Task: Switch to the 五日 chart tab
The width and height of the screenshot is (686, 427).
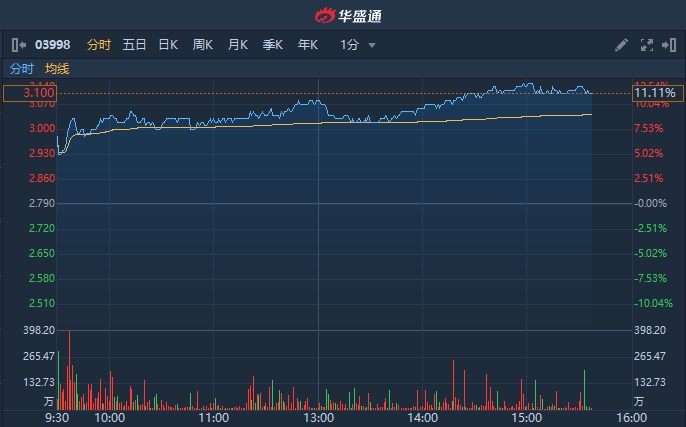Action: coord(134,45)
